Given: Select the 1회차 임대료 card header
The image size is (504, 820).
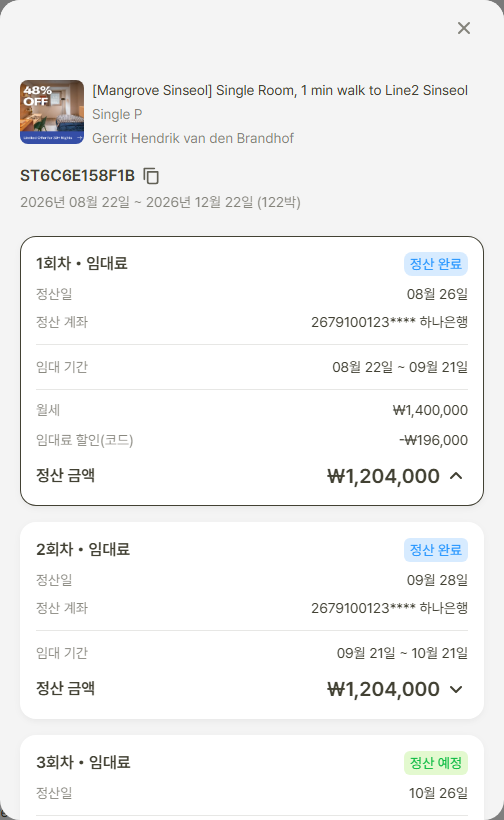Looking at the screenshot, I should point(82,263).
